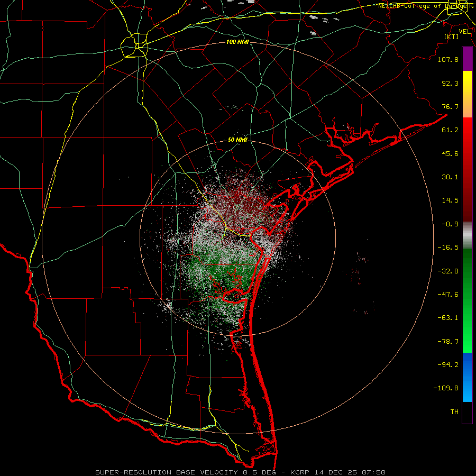Click the 30.1 velocity scale label
Image resolution: width=476 pixels, height=476 pixels.
[450, 177]
